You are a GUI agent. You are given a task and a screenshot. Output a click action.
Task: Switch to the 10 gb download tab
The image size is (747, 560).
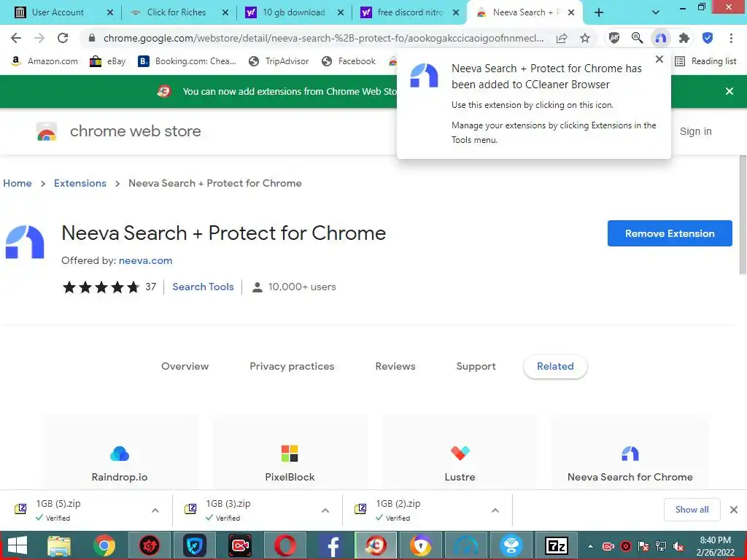click(294, 12)
